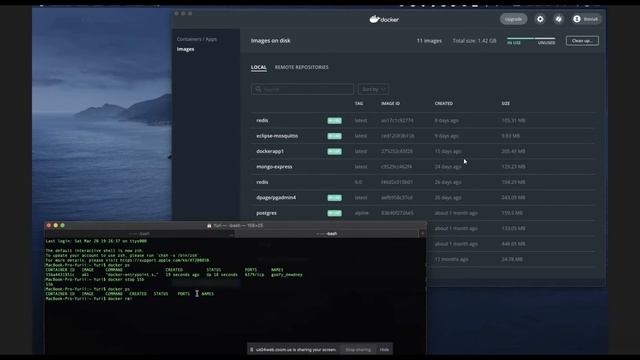
Task: Switch to the REMOTE REPOSITORIES tab
Action: (x=301, y=67)
